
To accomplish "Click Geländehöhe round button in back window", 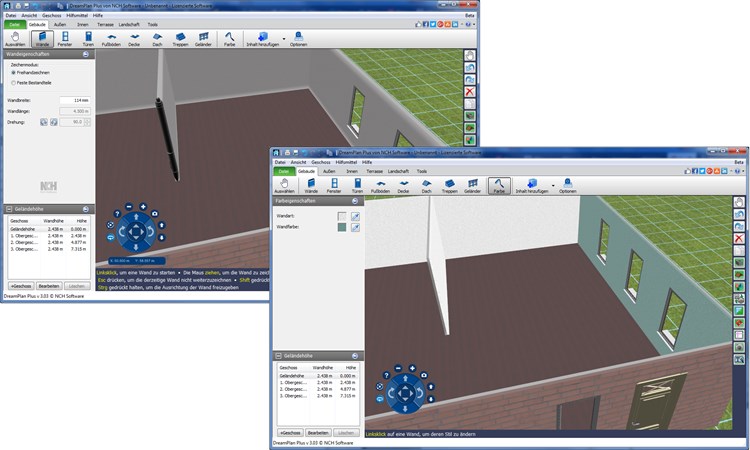I will point(86,209).
